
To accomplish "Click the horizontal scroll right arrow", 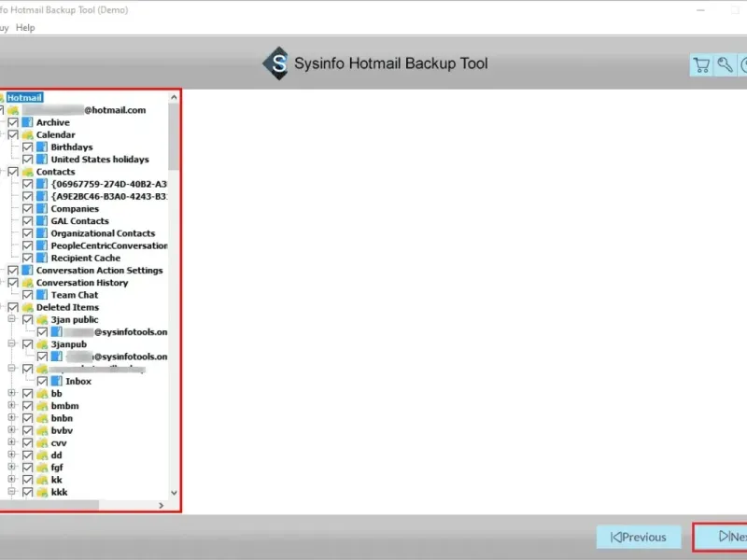I will (161, 505).
